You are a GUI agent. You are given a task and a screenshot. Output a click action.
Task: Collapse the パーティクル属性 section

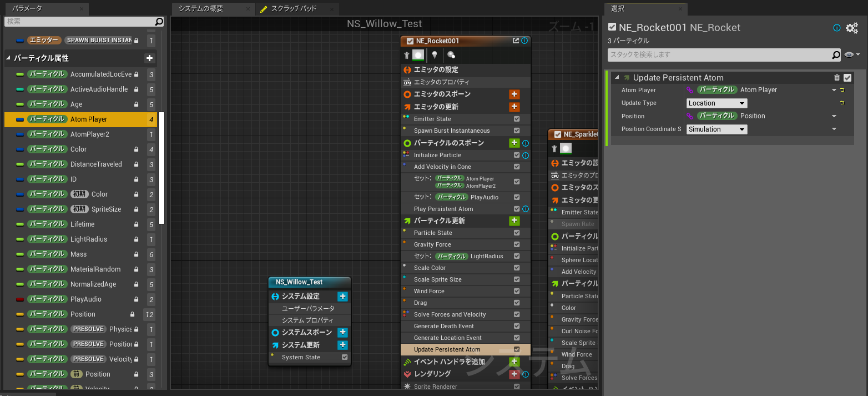(x=9, y=58)
